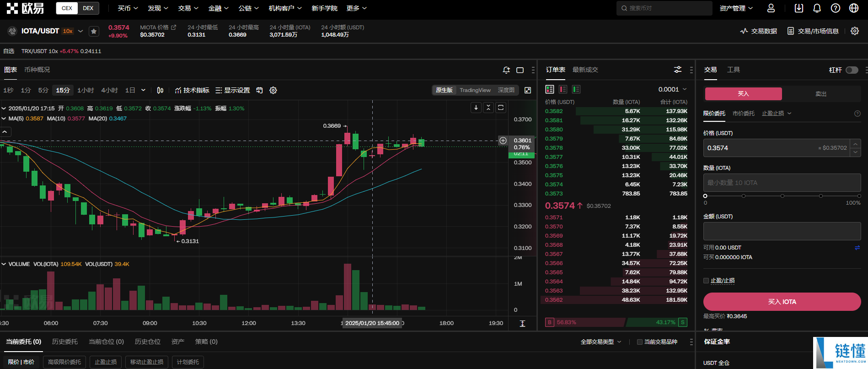Add price marker plus on chart axis
This screenshot has height=369, width=868.
pyautogui.click(x=503, y=141)
